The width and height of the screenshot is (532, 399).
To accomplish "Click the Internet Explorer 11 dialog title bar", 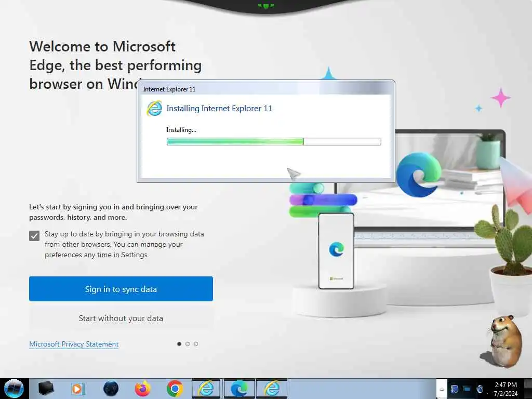I will click(x=265, y=89).
